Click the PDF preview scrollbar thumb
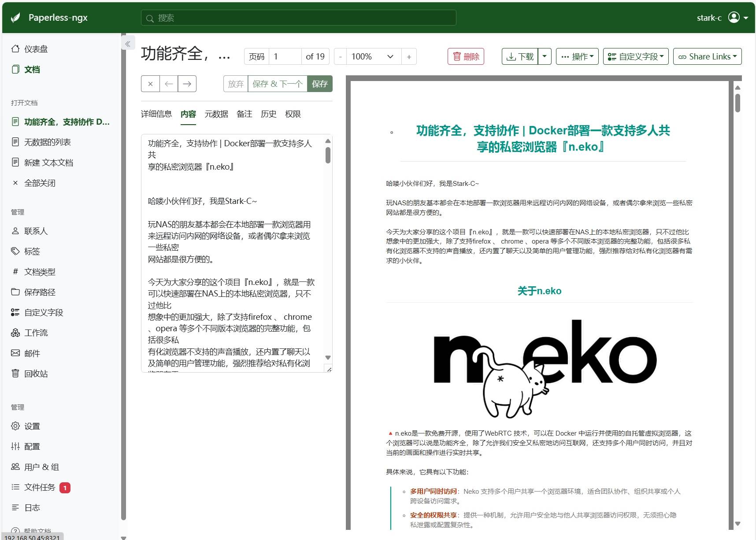The width and height of the screenshot is (756, 540). (737, 103)
